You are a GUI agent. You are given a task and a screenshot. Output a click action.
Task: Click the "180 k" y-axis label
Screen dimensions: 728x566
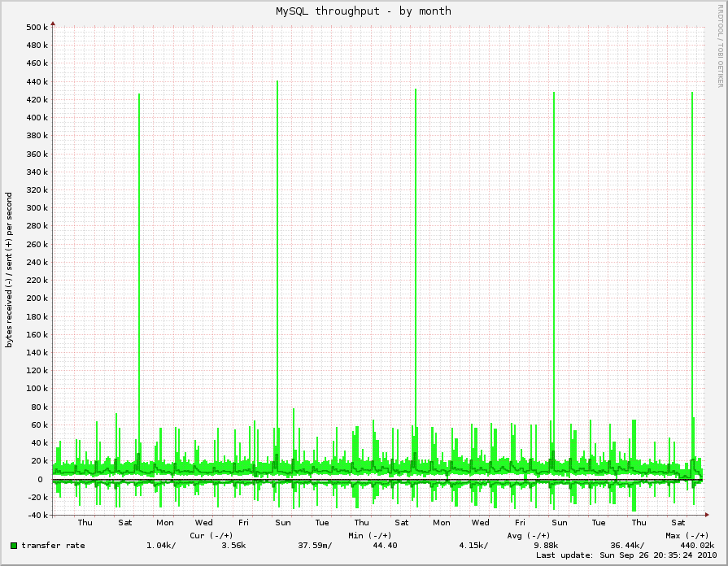[x=37, y=316]
